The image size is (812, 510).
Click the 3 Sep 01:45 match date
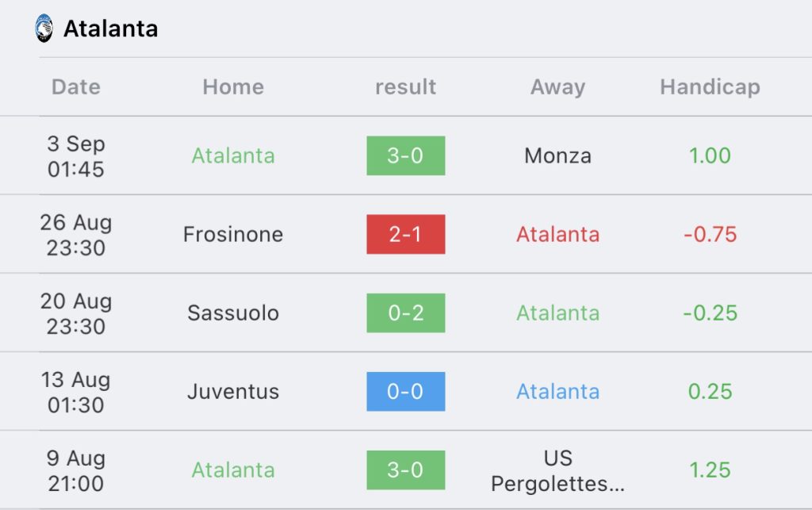click(x=76, y=156)
